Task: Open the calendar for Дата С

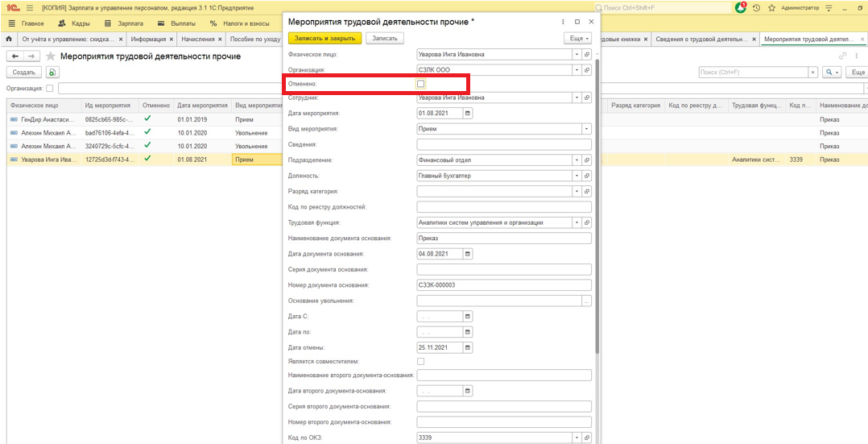Action: pos(467,317)
